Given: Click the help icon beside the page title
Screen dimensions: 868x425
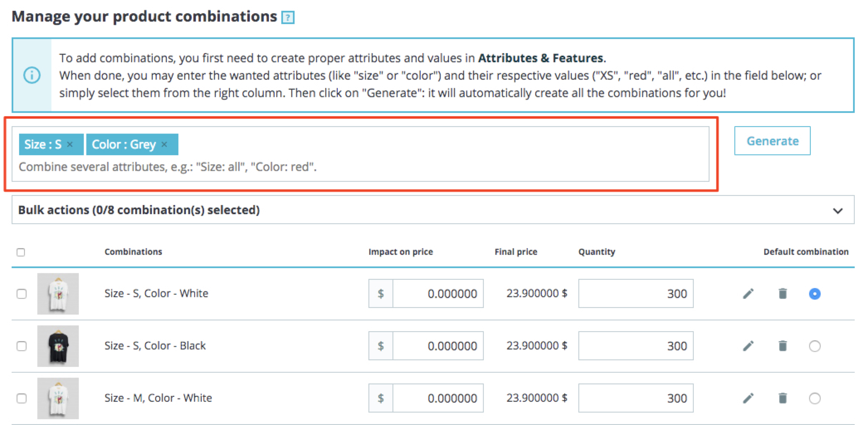Looking at the screenshot, I should click(x=288, y=17).
